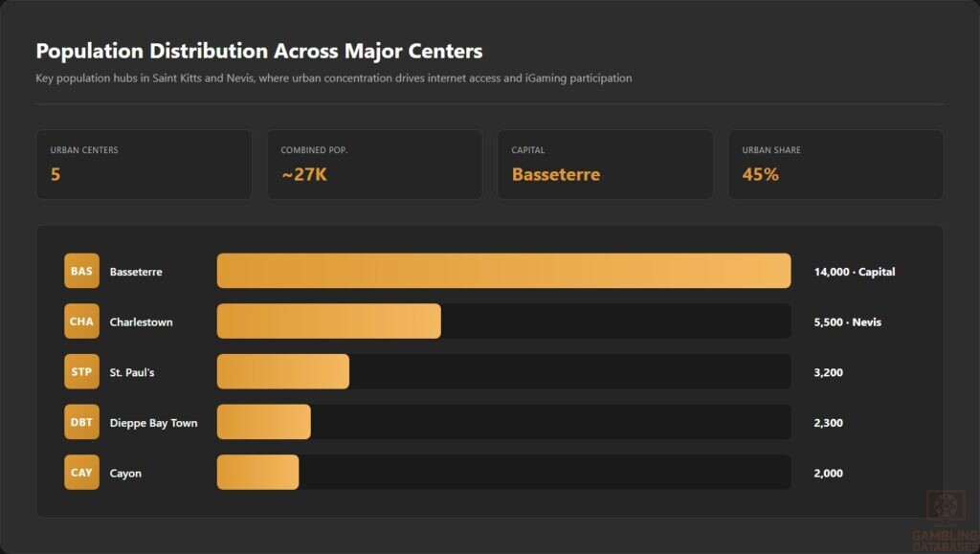Click the DBT badge for Dieppe Bay Town
Screen dimensions: 980x554
[82, 422]
